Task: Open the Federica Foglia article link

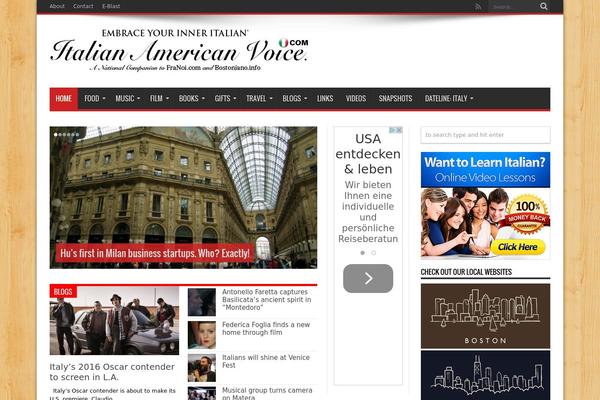Action: (x=266, y=328)
